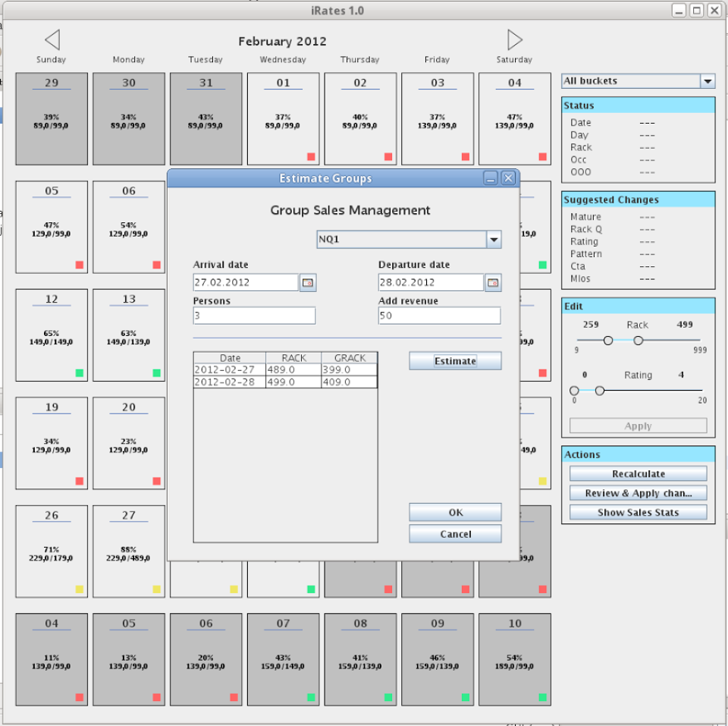Click the GRACK column header
728x726 pixels.
[x=350, y=357]
